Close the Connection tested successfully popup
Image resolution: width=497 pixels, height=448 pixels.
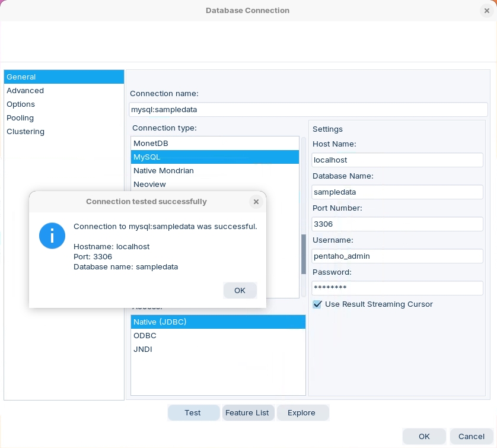point(256,202)
